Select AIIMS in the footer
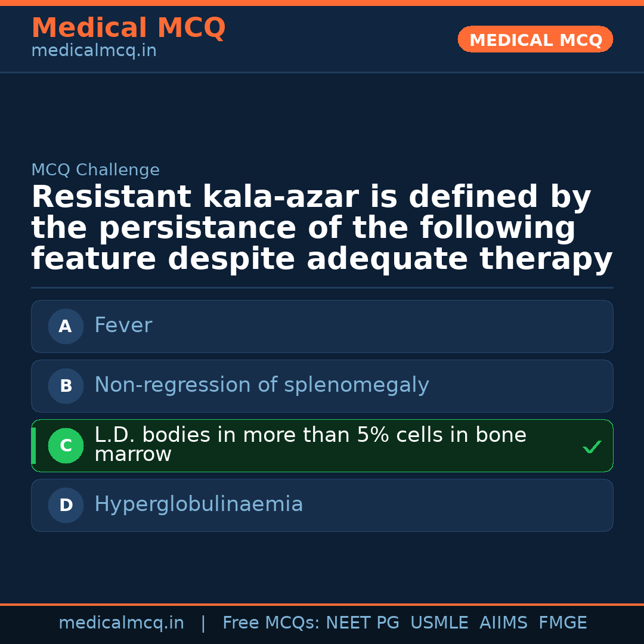Screen dimensions: 644x644 (x=503, y=623)
